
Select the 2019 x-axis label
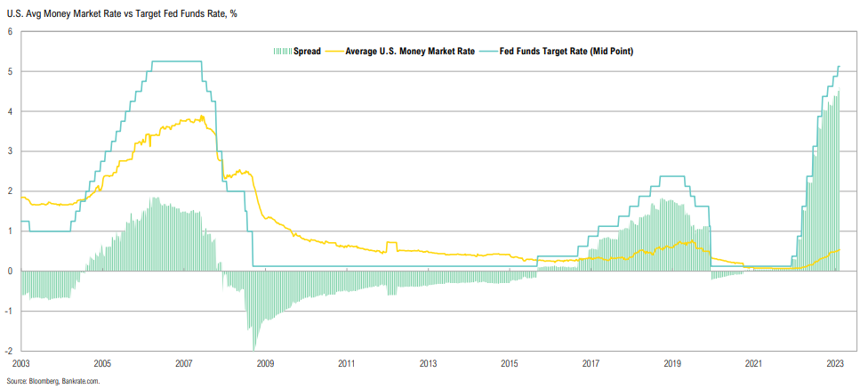672,363
